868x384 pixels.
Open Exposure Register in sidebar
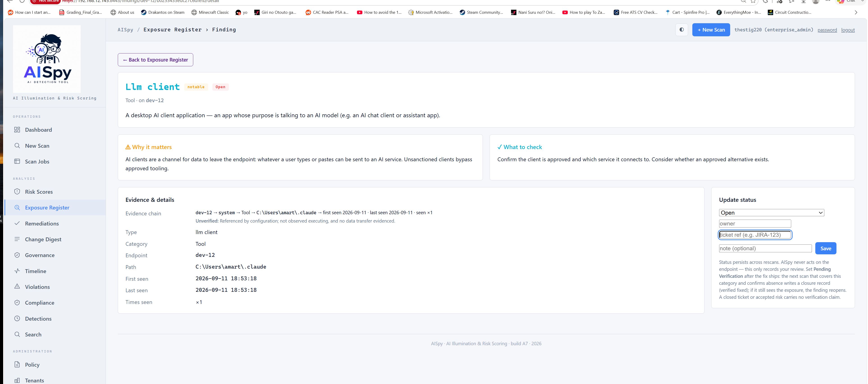[x=55, y=207]
